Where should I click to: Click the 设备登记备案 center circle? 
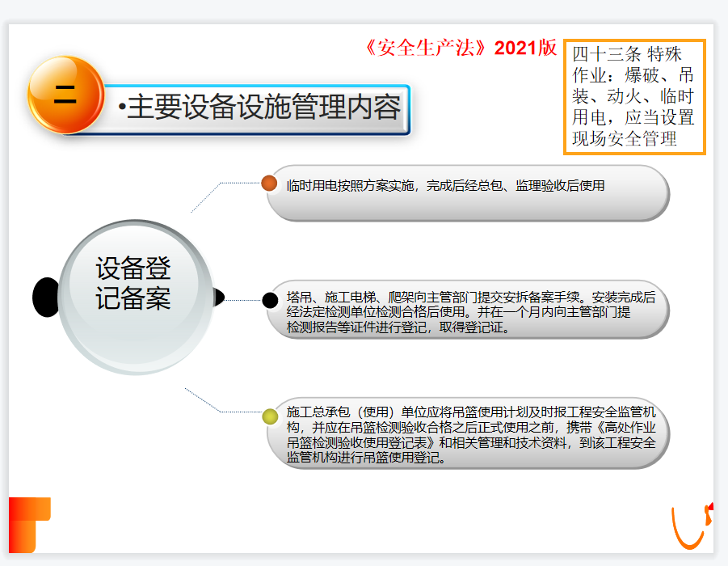[x=134, y=297]
